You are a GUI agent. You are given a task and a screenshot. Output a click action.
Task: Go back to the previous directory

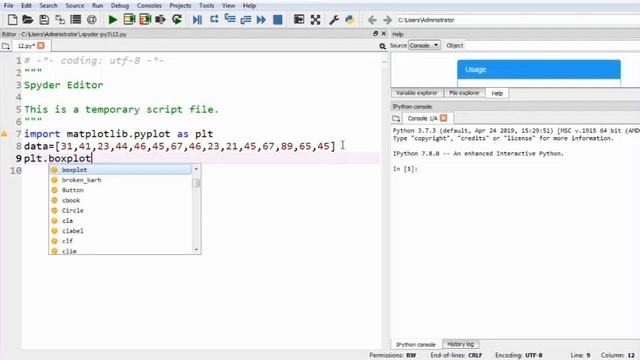click(x=372, y=20)
